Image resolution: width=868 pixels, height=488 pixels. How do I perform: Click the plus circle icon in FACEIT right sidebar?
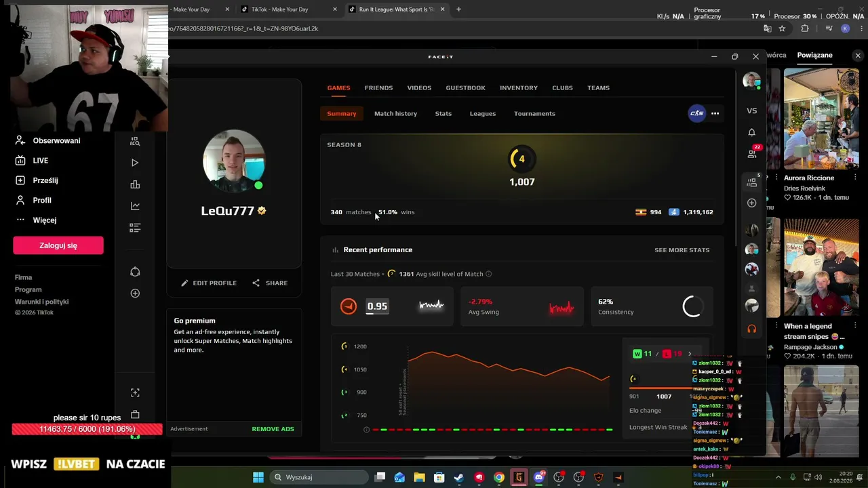coord(751,203)
